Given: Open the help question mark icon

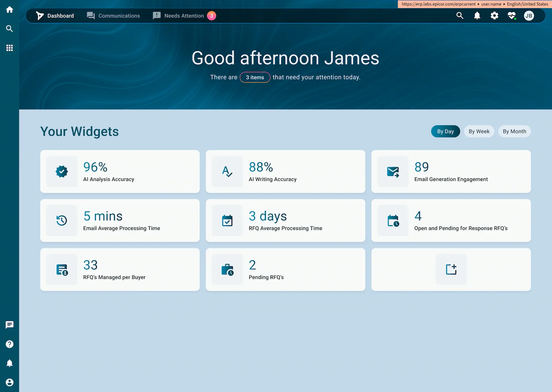Looking at the screenshot, I should point(9,344).
